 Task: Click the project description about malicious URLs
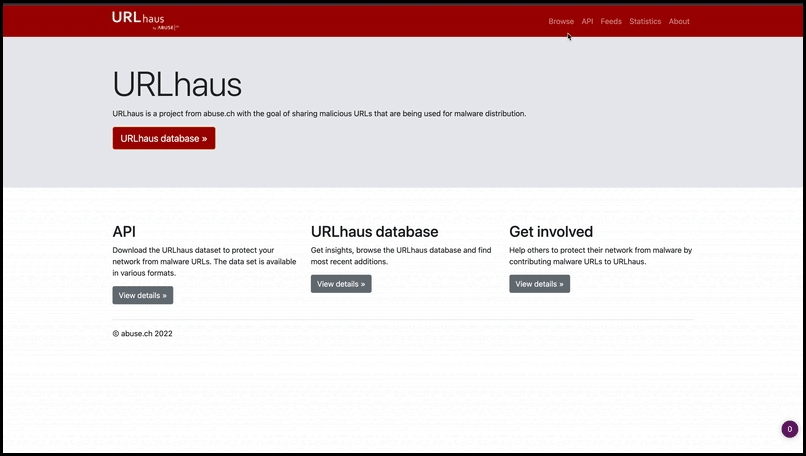click(x=319, y=114)
